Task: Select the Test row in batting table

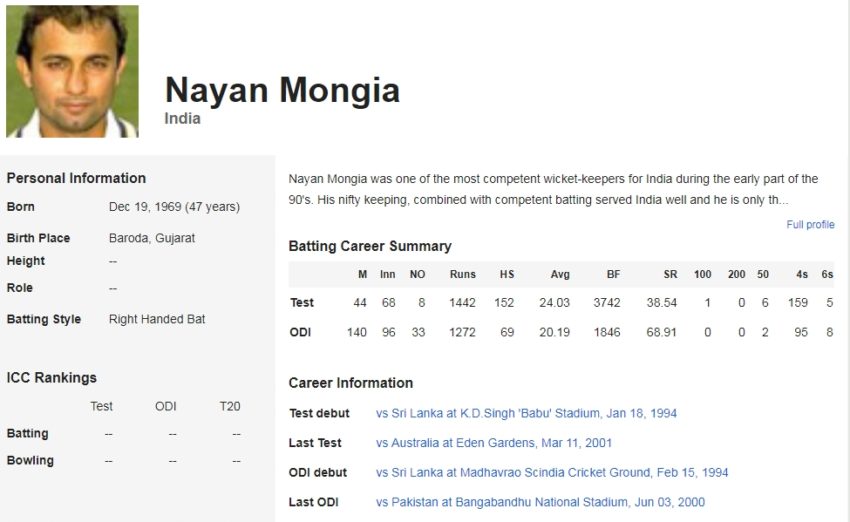Action: (x=561, y=302)
